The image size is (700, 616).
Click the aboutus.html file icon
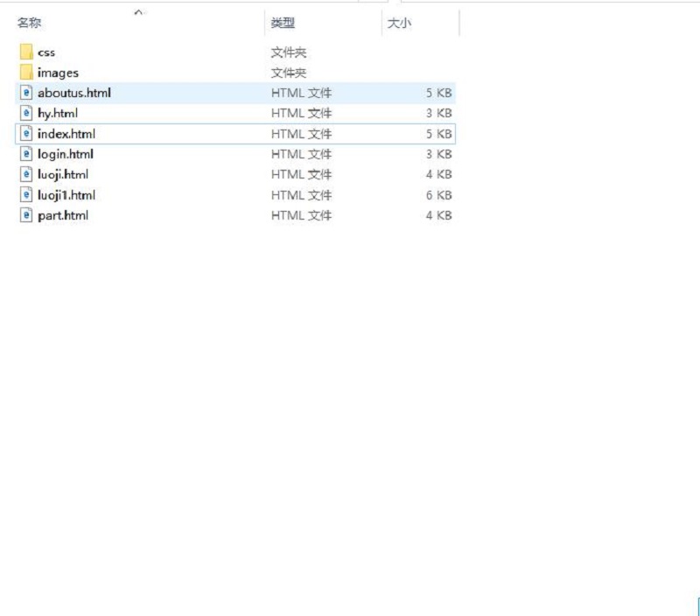click(26, 93)
